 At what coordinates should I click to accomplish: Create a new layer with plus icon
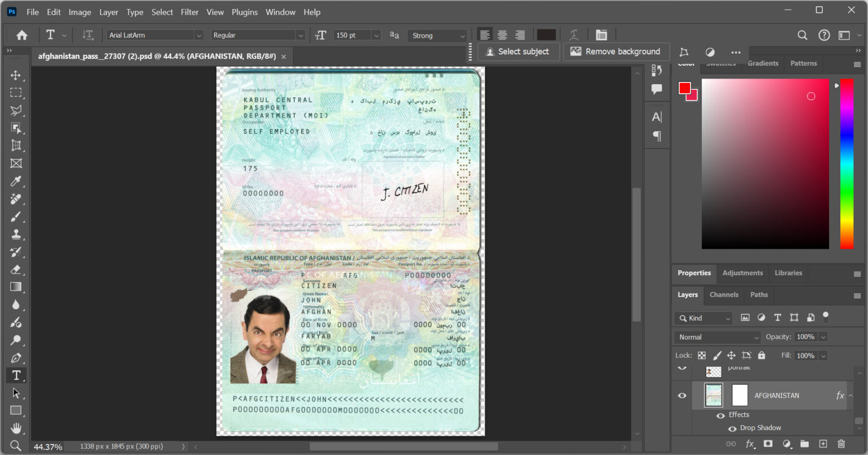point(823,444)
